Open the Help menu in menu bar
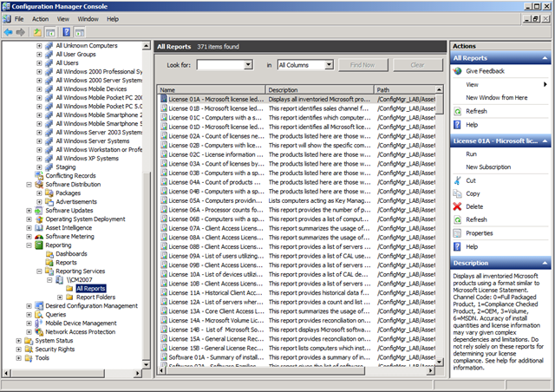 (x=113, y=19)
